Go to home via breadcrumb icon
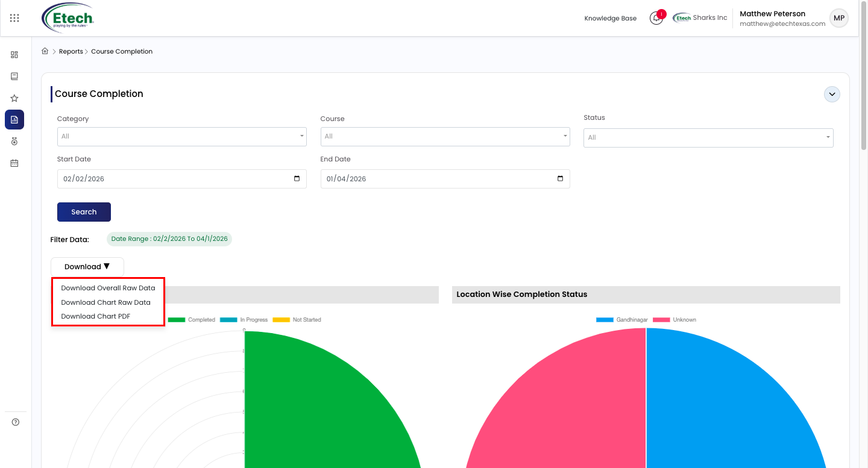This screenshot has height=468, width=868. (45, 51)
